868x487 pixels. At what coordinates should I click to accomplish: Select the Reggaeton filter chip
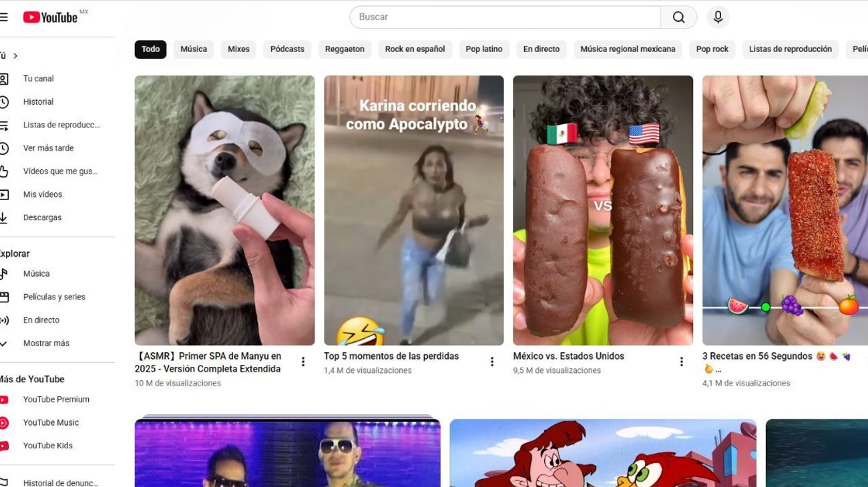tap(345, 49)
